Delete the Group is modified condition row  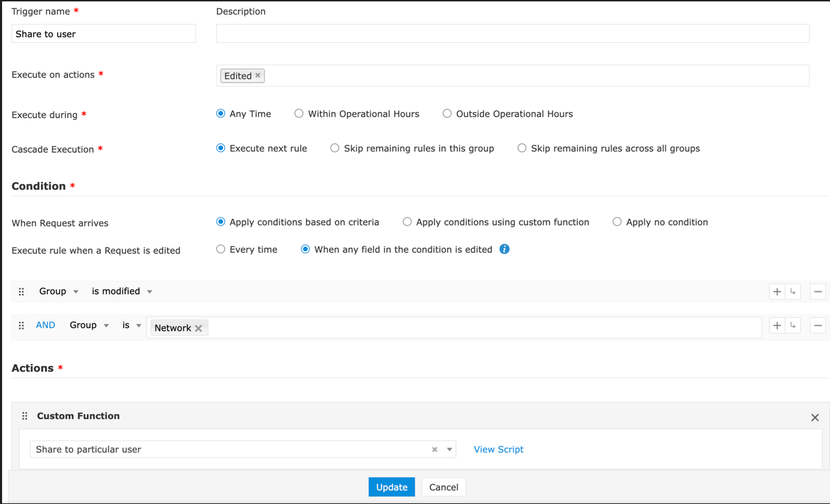point(818,291)
